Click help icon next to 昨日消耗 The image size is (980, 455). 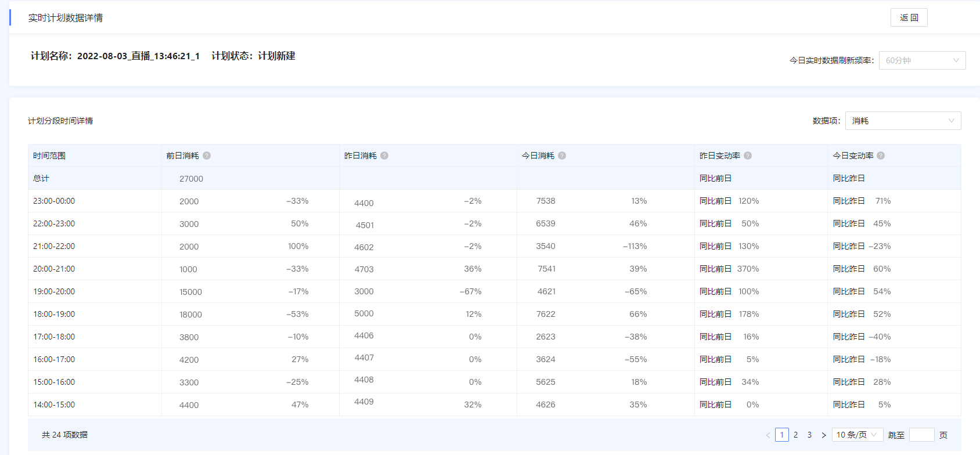(384, 156)
